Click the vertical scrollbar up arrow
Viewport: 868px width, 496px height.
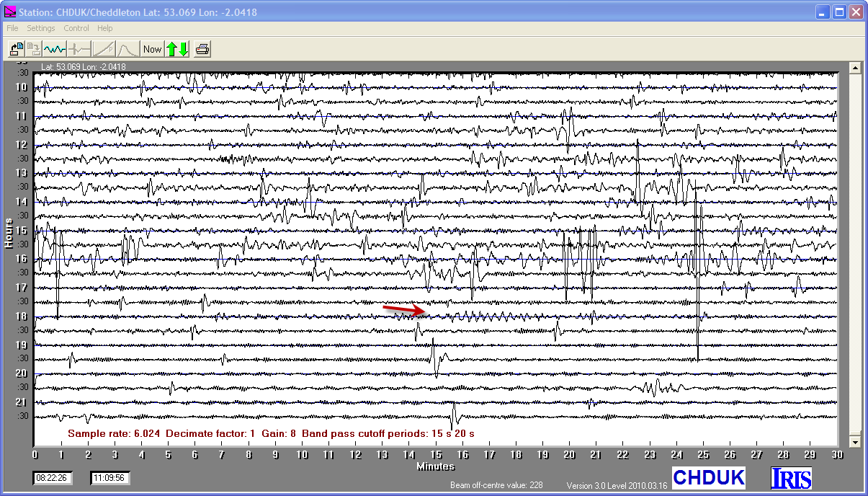click(856, 68)
